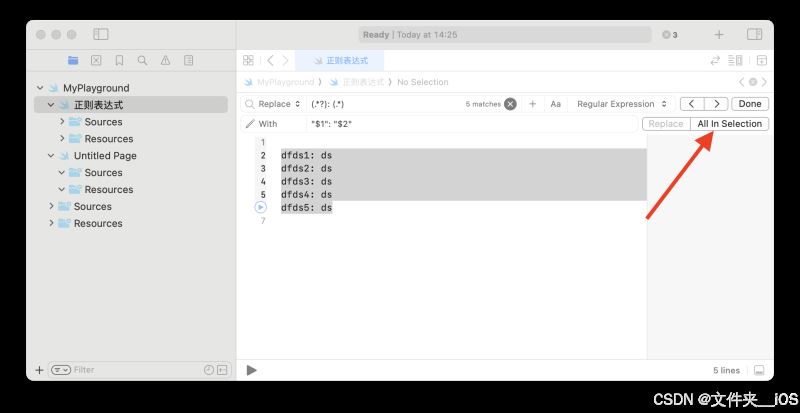Click the All In Selection button
Image resolution: width=800 pixels, height=413 pixels.
[729, 124]
